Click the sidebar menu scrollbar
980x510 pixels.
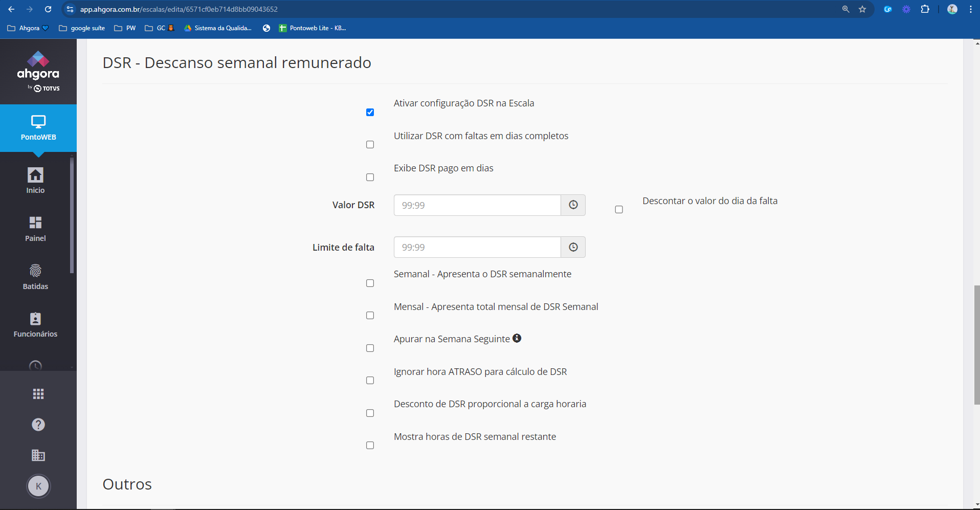[72, 215]
